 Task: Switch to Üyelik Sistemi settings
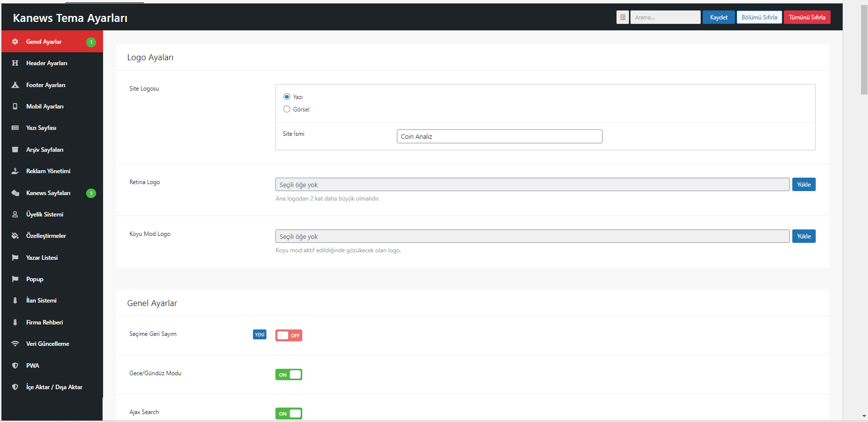point(52,214)
